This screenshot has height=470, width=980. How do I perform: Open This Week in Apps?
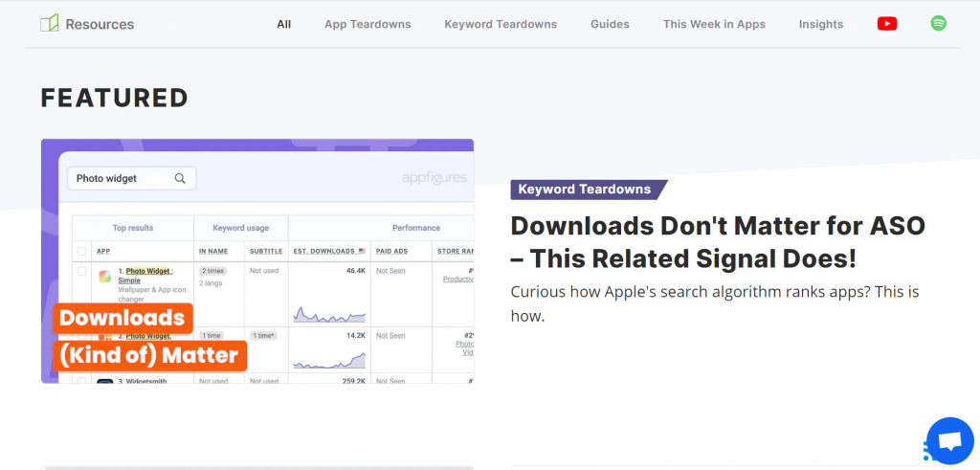(714, 24)
